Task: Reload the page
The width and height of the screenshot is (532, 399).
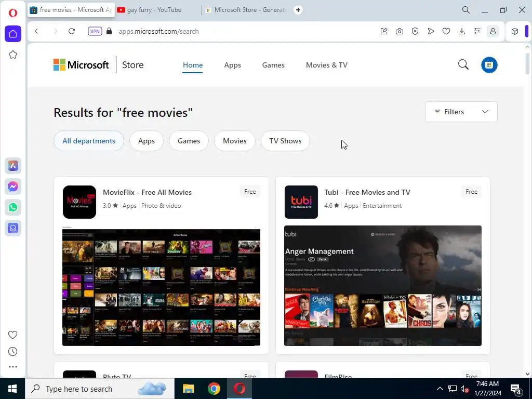Action: (72, 31)
